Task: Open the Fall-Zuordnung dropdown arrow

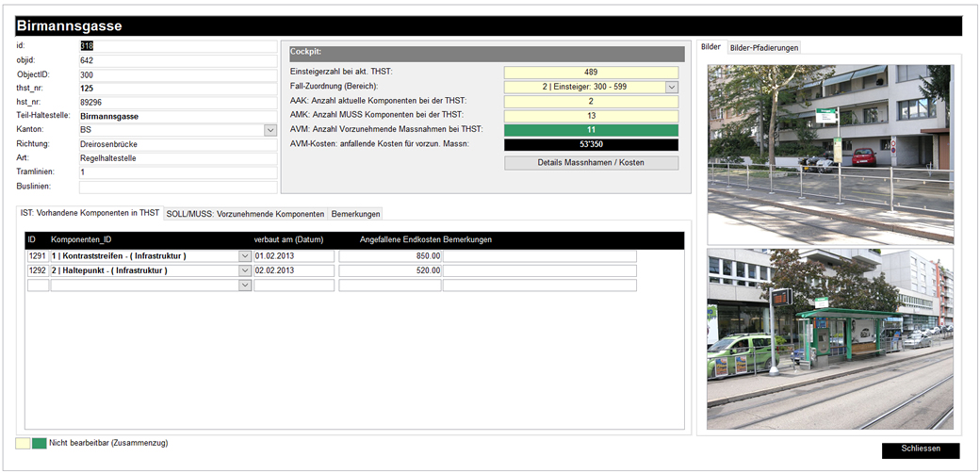Action: coord(672,87)
